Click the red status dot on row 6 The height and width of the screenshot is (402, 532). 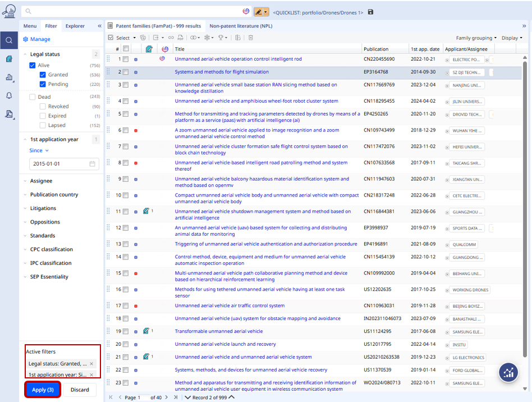pos(136,130)
